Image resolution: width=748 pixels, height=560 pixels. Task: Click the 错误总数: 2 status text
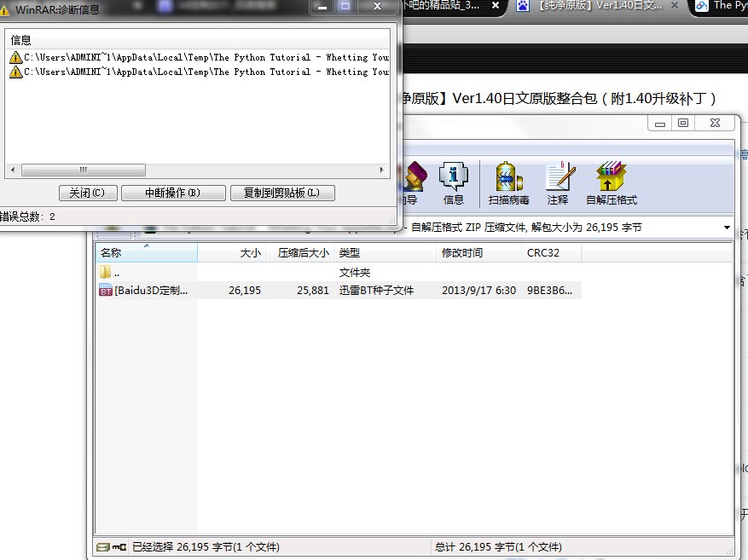coord(27,216)
